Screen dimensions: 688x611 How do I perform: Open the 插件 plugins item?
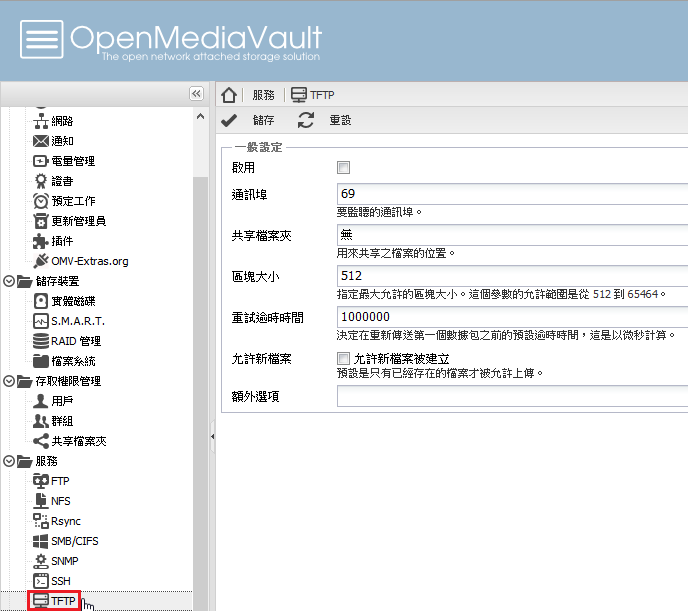pyautogui.click(x=53, y=241)
